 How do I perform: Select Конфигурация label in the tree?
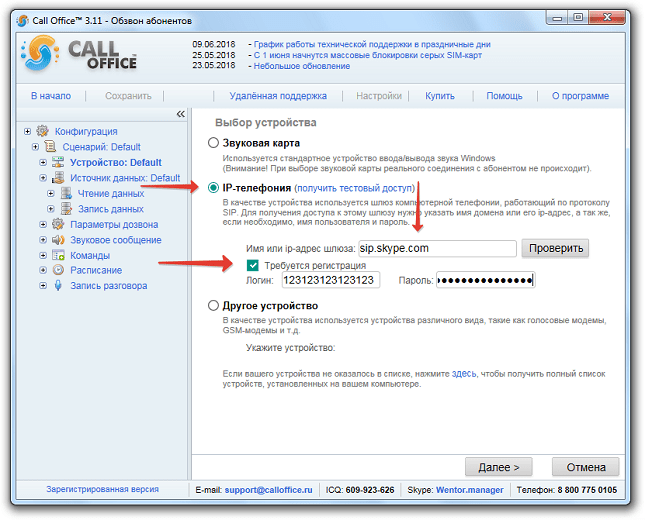[x=86, y=131]
